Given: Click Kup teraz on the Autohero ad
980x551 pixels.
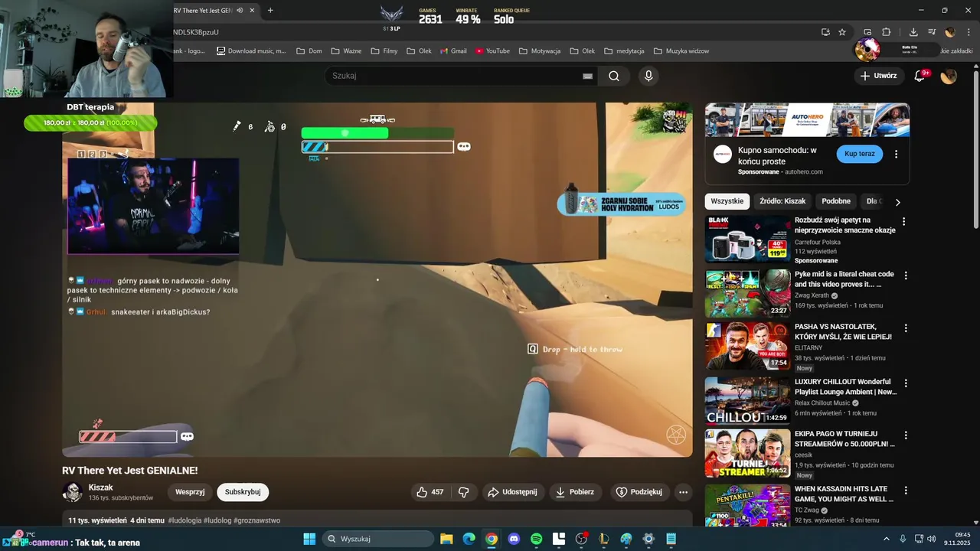Looking at the screenshot, I should (859, 154).
